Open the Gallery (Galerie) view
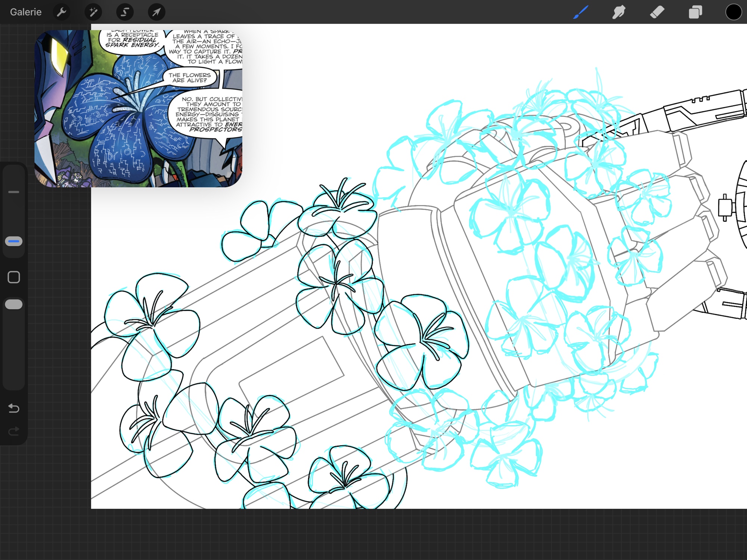This screenshot has width=747, height=560. coord(25,12)
